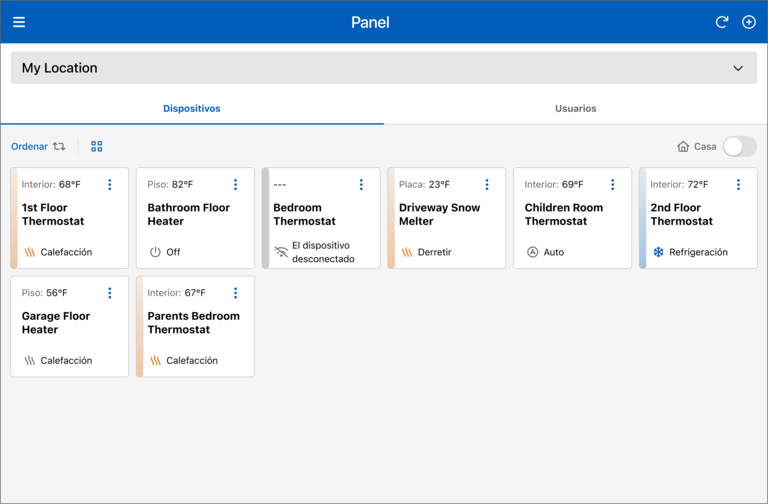Open three-dot menu on Driveway Snow Melter
The width and height of the screenshot is (768, 504).
pyautogui.click(x=487, y=185)
